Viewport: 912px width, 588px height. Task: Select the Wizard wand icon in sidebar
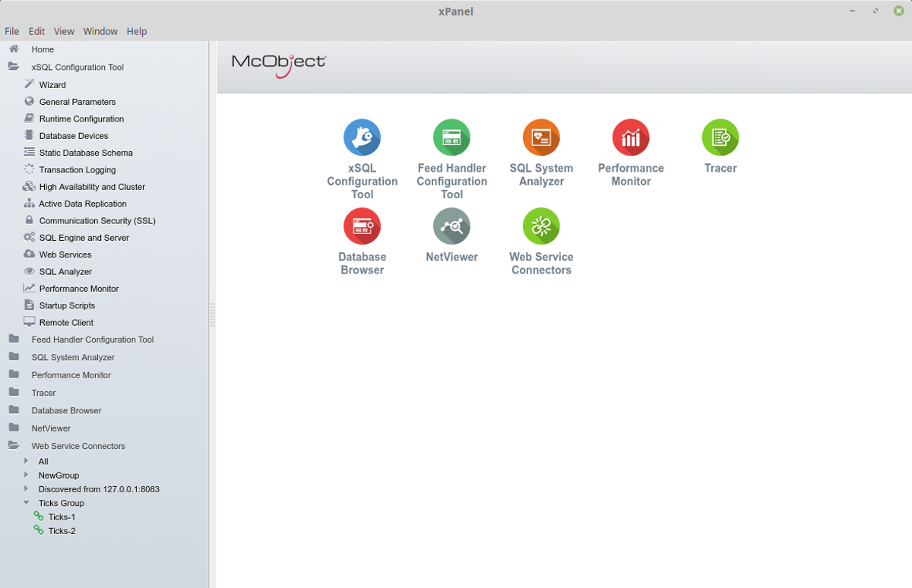pos(30,84)
